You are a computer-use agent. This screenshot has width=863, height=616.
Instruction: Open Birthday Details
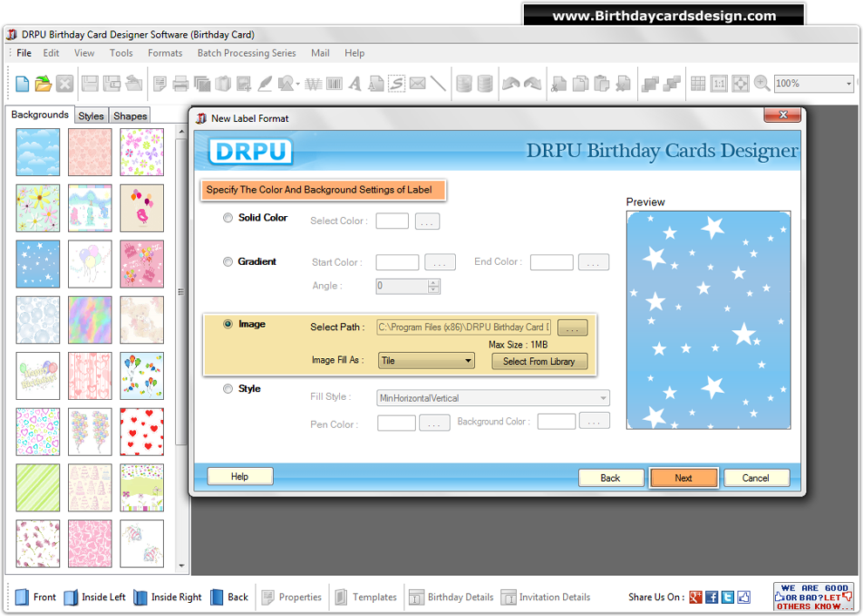[452, 598]
